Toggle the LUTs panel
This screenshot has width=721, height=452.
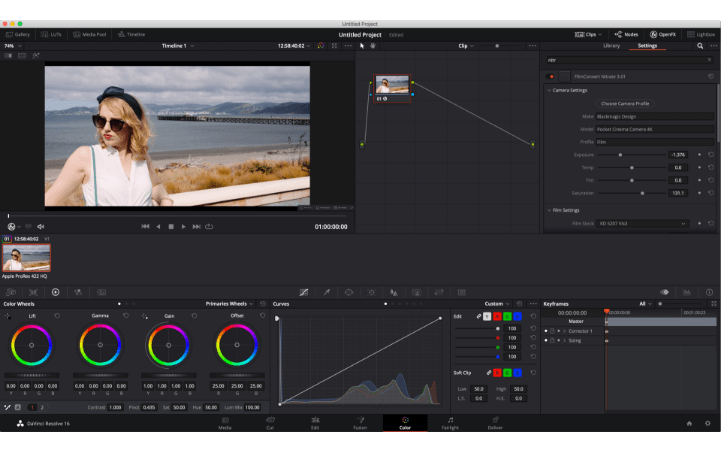click(x=51, y=34)
